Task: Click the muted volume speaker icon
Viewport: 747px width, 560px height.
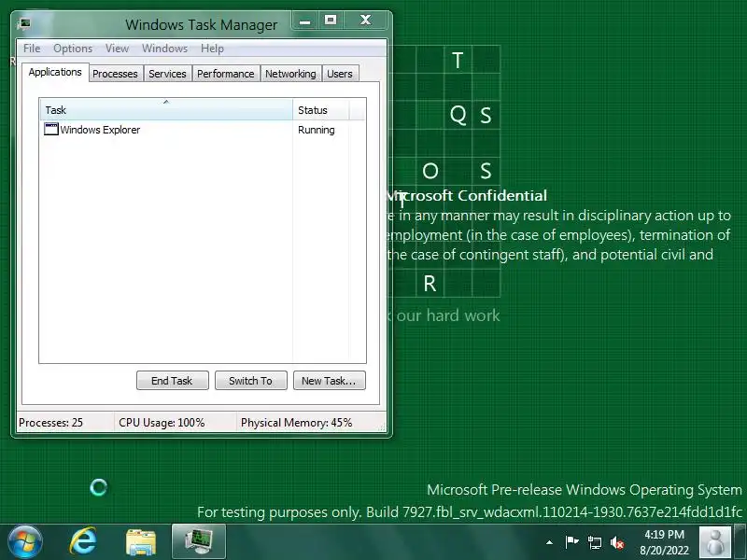Action: coord(617,542)
